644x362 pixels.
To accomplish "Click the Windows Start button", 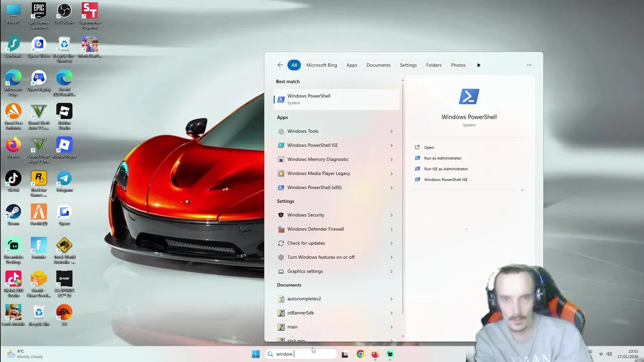I will 256,354.
